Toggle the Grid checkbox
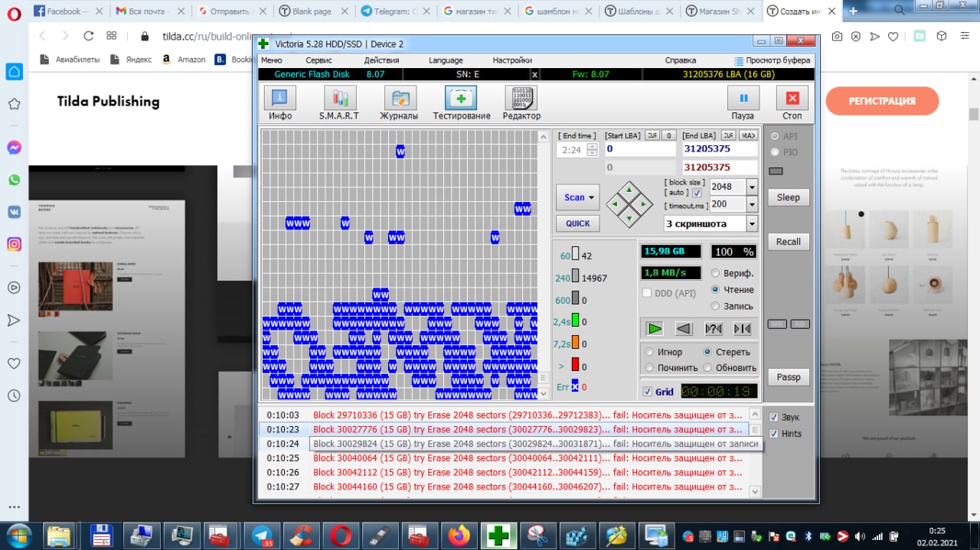 [648, 392]
